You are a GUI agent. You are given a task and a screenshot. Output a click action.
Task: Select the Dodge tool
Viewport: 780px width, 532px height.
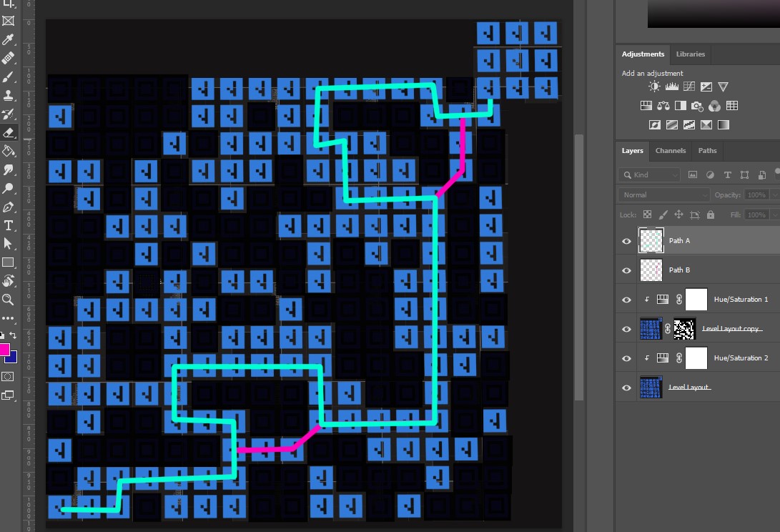pyautogui.click(x=8, y=188)
